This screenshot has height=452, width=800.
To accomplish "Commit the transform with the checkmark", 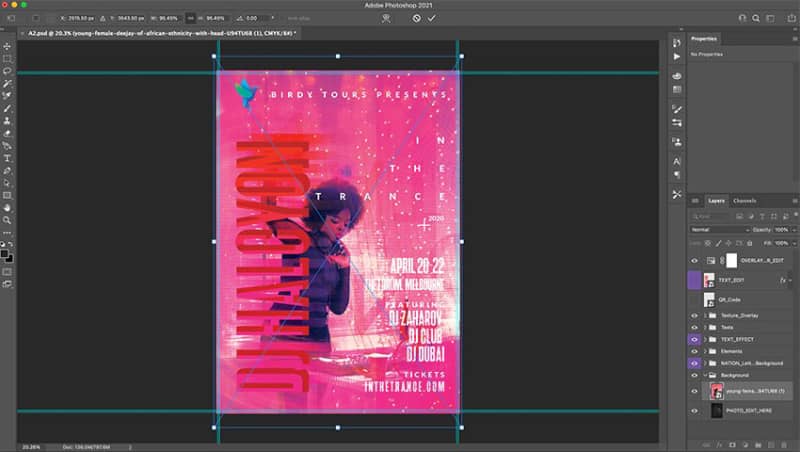I will tap(432, 18).
